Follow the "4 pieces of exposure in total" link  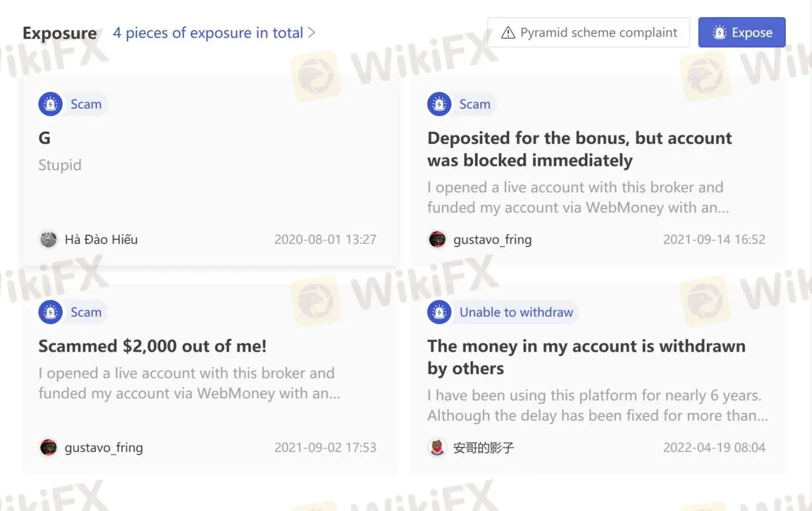pos(208,33)
